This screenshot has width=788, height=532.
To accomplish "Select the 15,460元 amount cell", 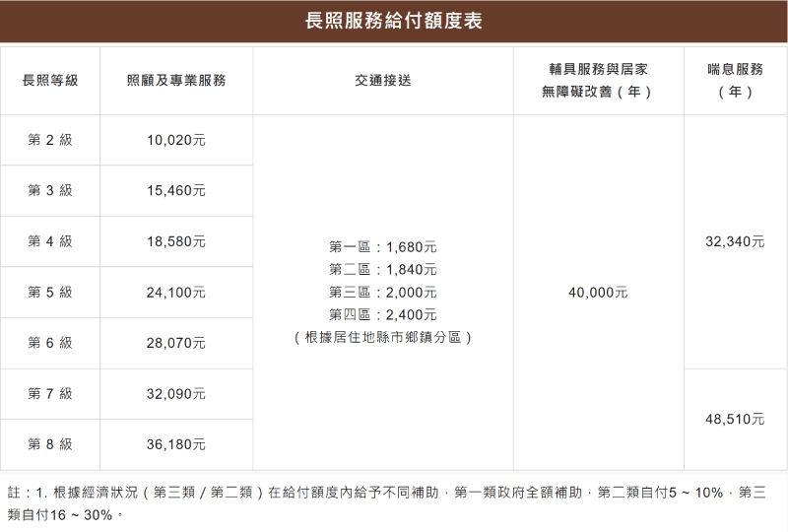I will (176, 190).
